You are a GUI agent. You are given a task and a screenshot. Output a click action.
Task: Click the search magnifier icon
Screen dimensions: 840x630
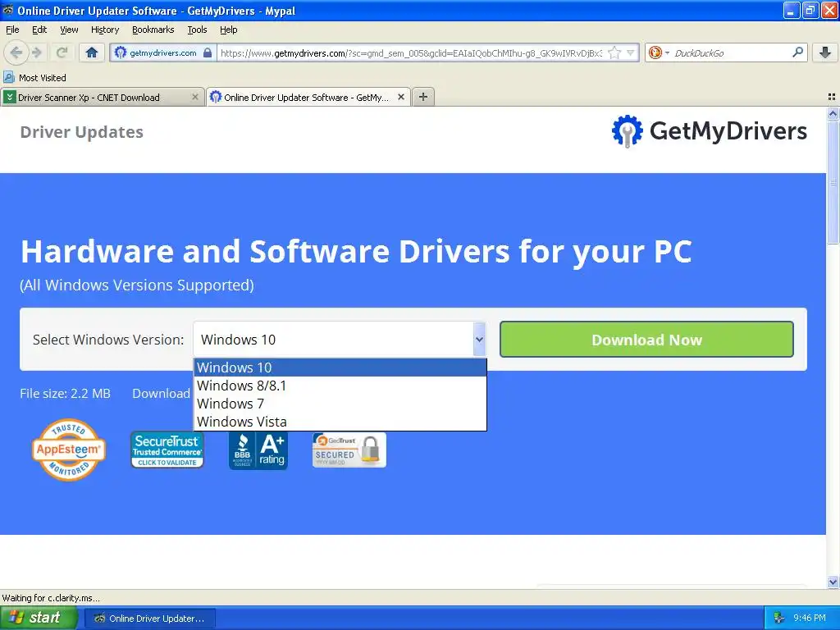(797, 52)
